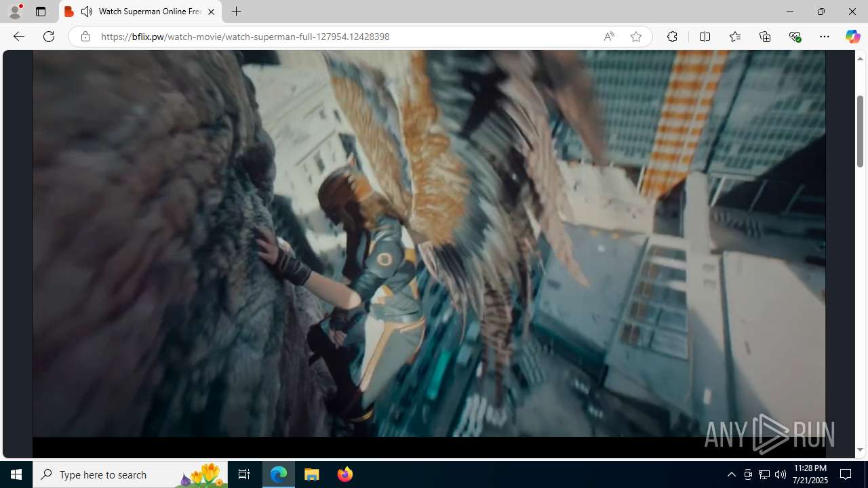The image size is (868, 488).
Task: Open Settings and more menu
Action: [x=825, y=37]
